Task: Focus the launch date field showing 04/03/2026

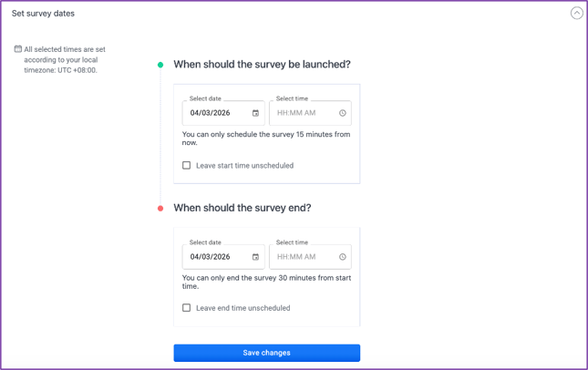Action: [215, 113]
